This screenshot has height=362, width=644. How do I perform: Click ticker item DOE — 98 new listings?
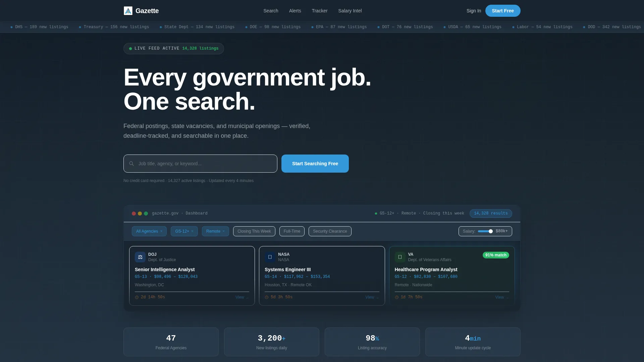point(273,27)
